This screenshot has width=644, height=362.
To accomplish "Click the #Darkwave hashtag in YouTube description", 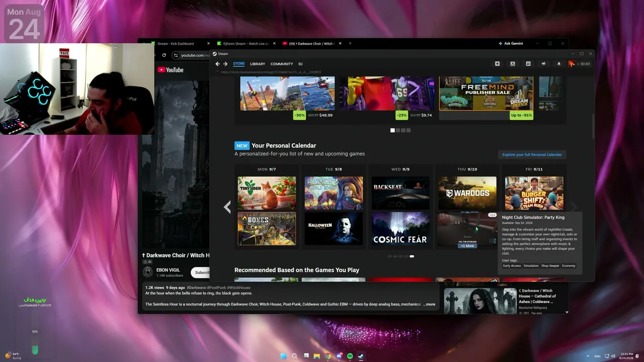I will [x=197, y=288].
